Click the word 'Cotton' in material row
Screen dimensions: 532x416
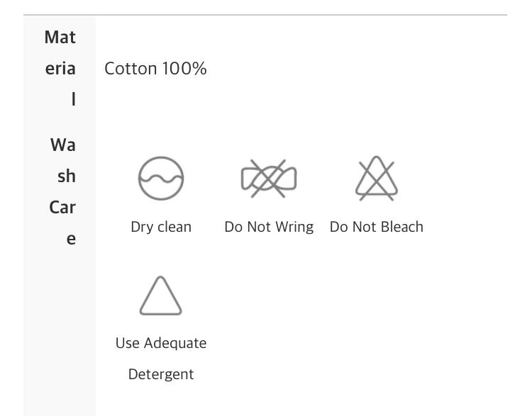131,69
